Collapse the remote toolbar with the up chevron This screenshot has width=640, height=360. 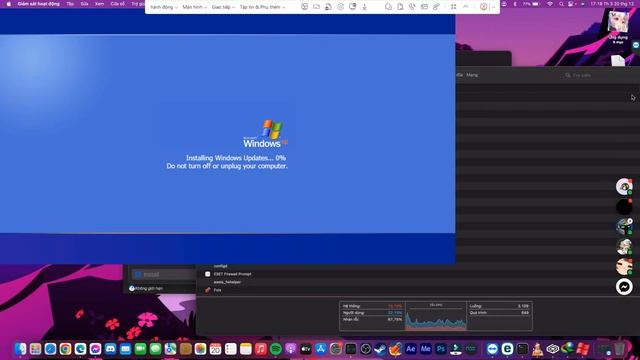(465, 7)
